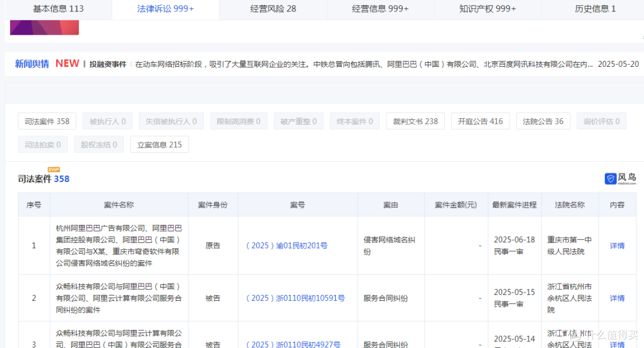
Task: Click the news date 2025-05-20
Action: tap(618, 64)
